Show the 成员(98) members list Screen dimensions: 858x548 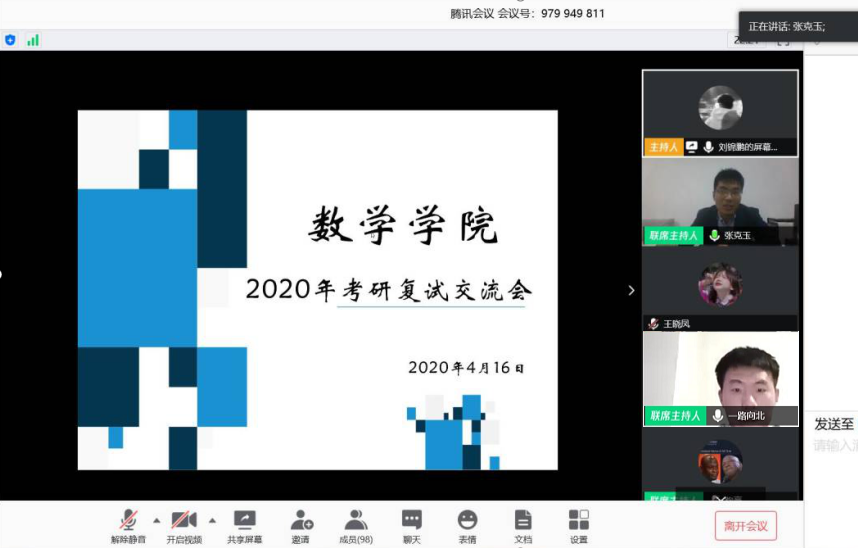(x=356, y=525)
